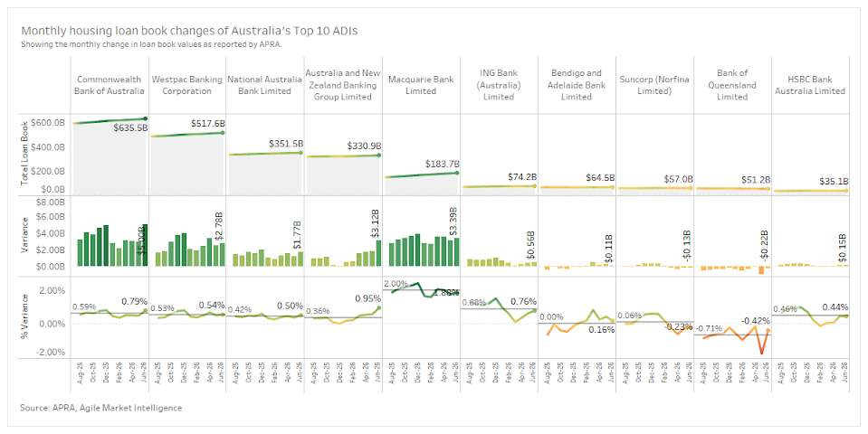Click the $57.0B total loan book label
The height and width of the screenshot is (434, 868).
[678, 179]
